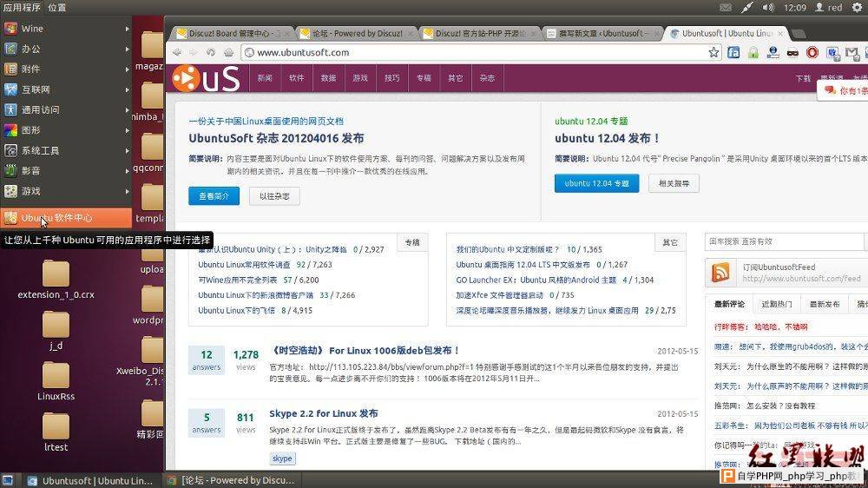The image size is (868, 488).
Task: Click the orange RSS feed icon
Action: click(720, 273)
